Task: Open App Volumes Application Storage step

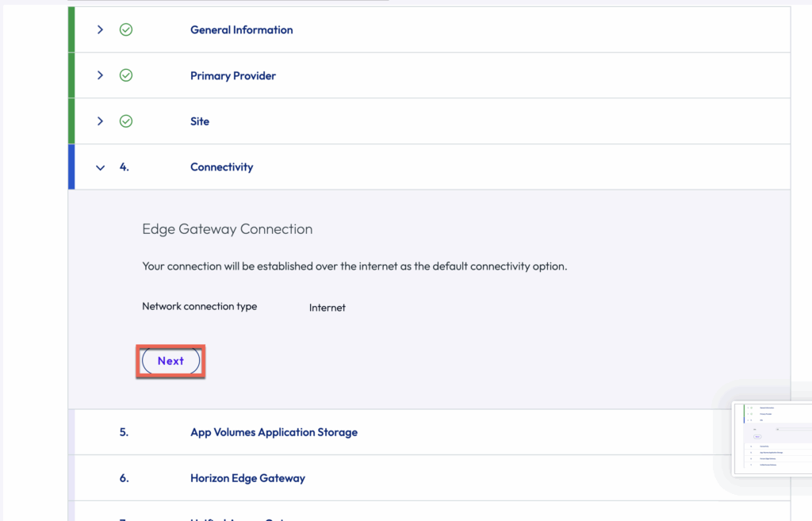Action: point(274,432)
